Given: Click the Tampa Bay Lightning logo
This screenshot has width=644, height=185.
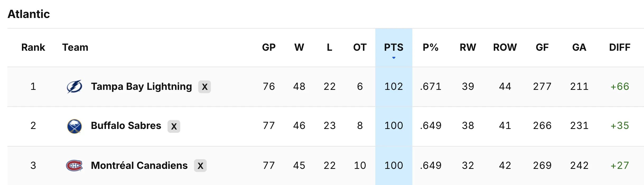Looking at the screenshot, I should 74,86.
